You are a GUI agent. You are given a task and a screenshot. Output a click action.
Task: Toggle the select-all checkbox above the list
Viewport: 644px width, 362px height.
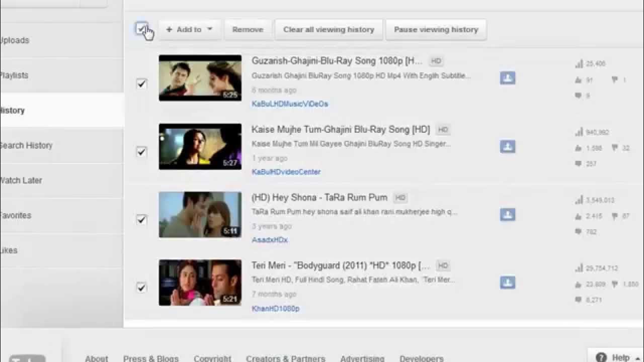141,28
